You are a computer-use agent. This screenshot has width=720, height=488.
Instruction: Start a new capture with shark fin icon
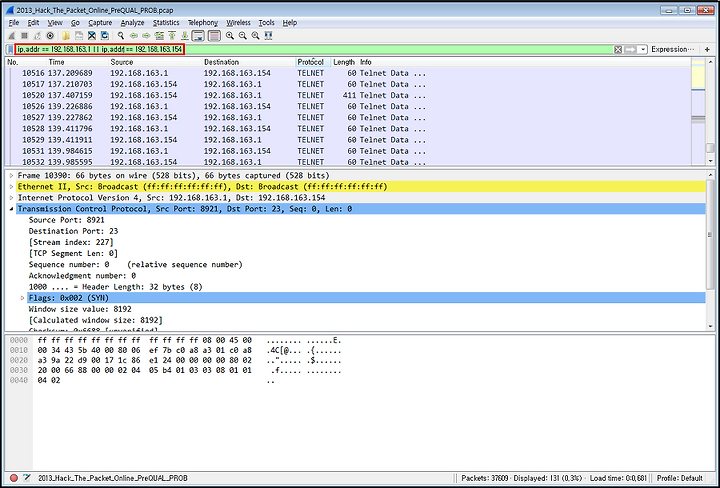11,36
